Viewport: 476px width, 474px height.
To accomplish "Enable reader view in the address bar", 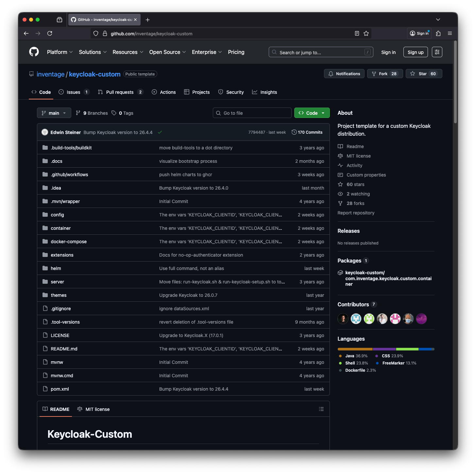I will (357, 33).
